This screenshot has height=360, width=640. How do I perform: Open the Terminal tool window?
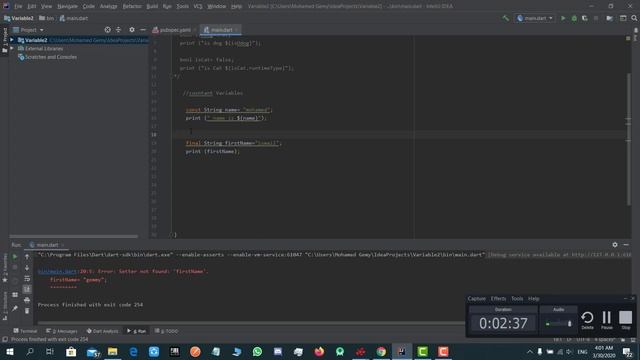[25, 331]
